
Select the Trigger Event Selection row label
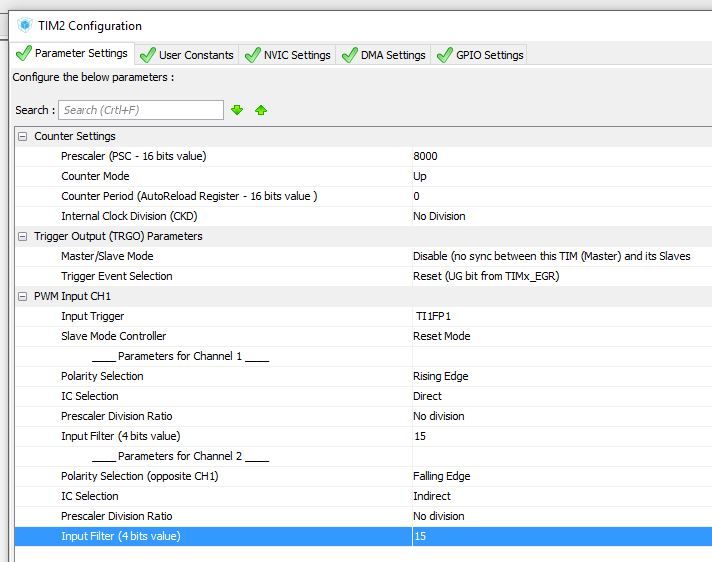click(117, 276)
